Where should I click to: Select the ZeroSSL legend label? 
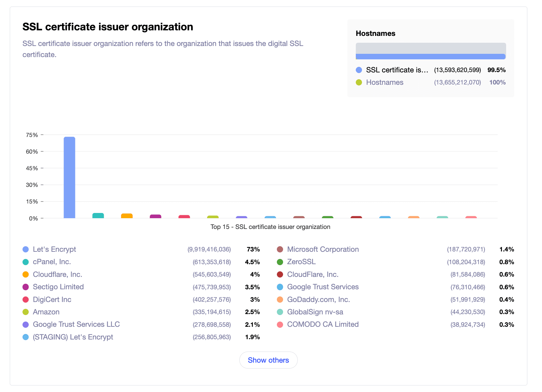click(x=301, y=262)
